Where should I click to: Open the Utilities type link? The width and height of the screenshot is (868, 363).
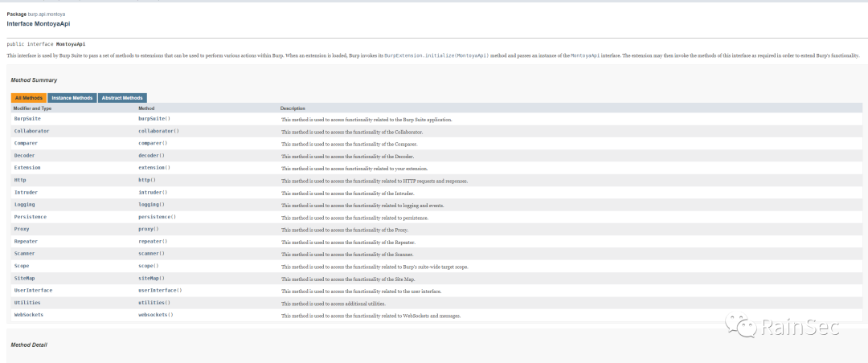pyautogui.click(x=27, y=303)
